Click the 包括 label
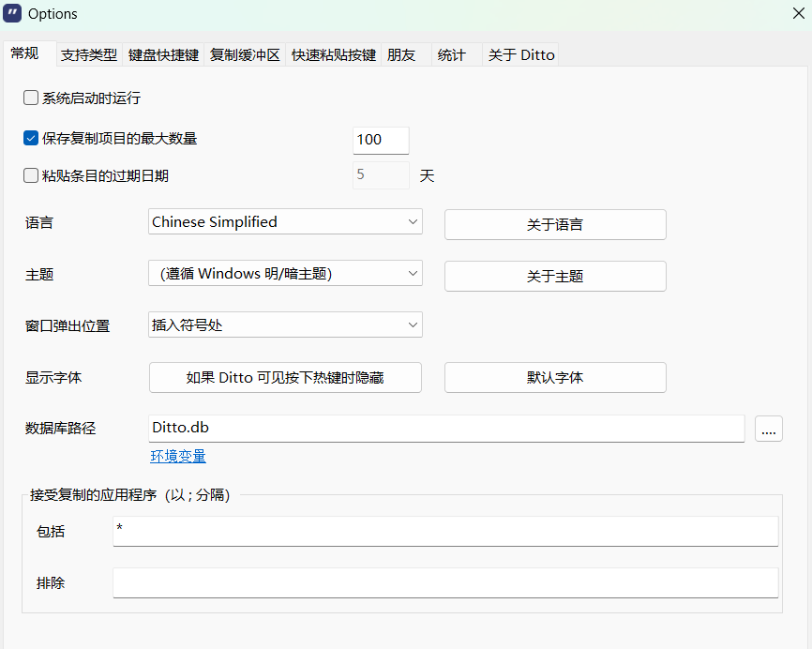Viewport: 812px width, 649px height. coord(51,532)
